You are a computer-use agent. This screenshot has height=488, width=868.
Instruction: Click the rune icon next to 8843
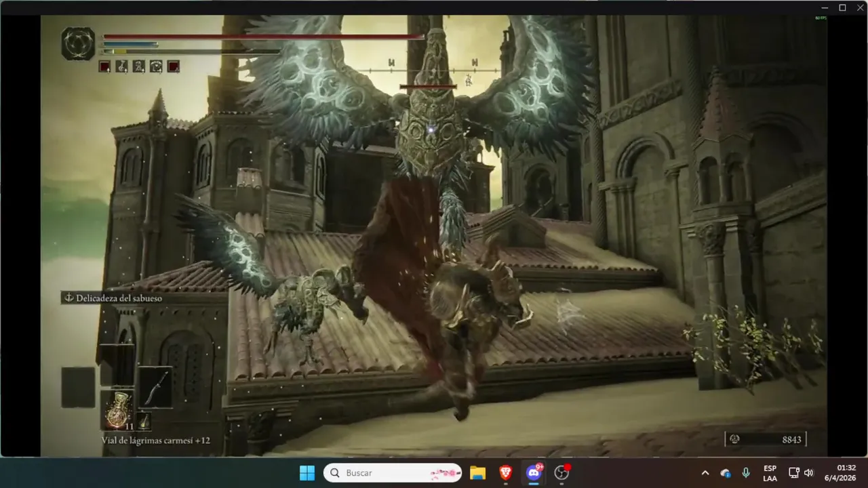coord(734,439)
